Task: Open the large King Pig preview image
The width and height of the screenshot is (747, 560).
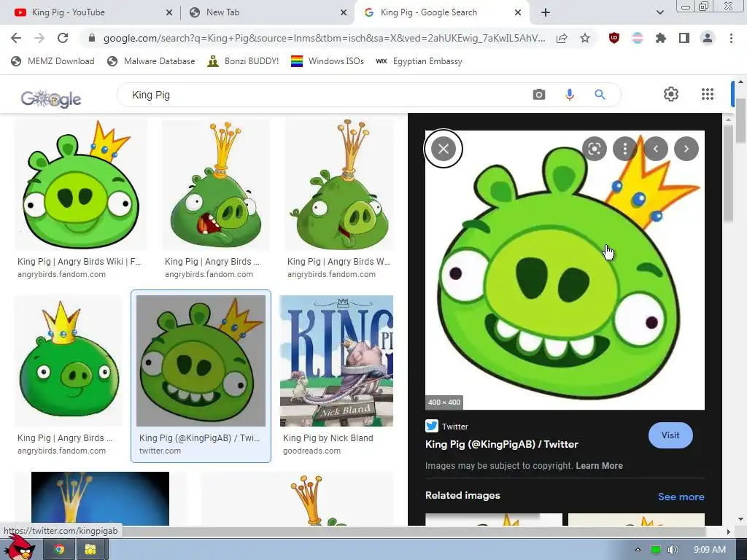Action: (565, 270)
